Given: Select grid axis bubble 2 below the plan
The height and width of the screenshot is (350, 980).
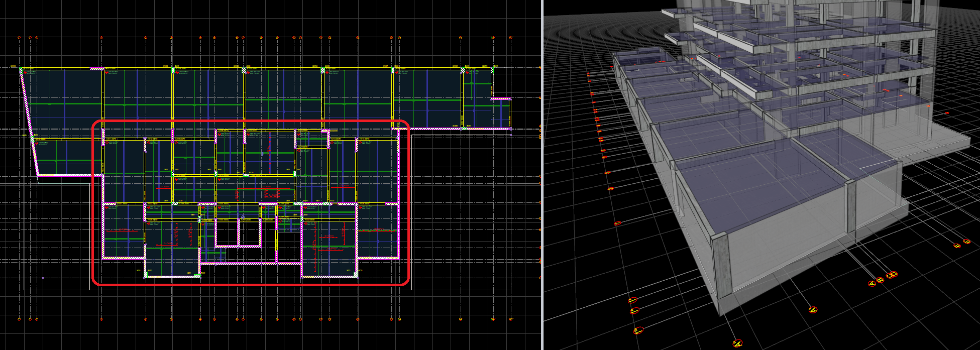Looking at the screenshot, I should 146,319.
